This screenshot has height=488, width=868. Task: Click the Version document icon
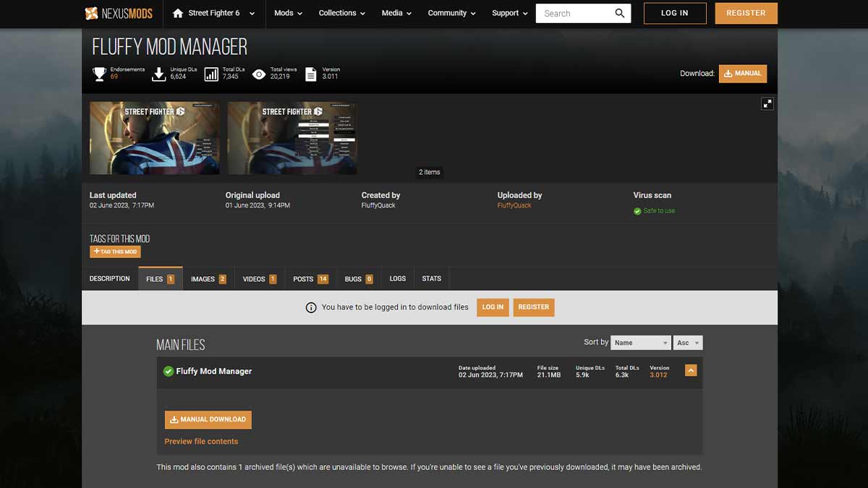311,74
